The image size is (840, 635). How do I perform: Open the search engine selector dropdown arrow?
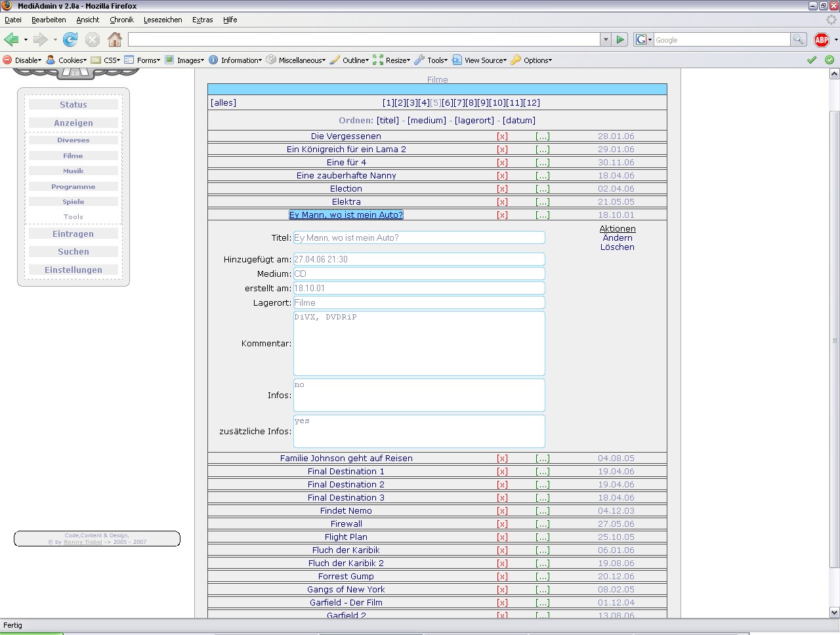tap(650, 40)
